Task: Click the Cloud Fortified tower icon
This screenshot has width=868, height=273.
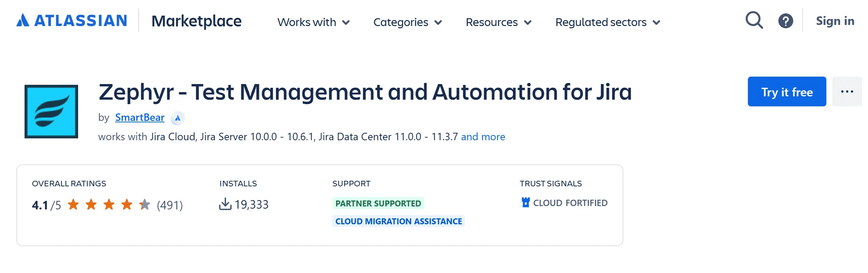Action: point(525,202)
